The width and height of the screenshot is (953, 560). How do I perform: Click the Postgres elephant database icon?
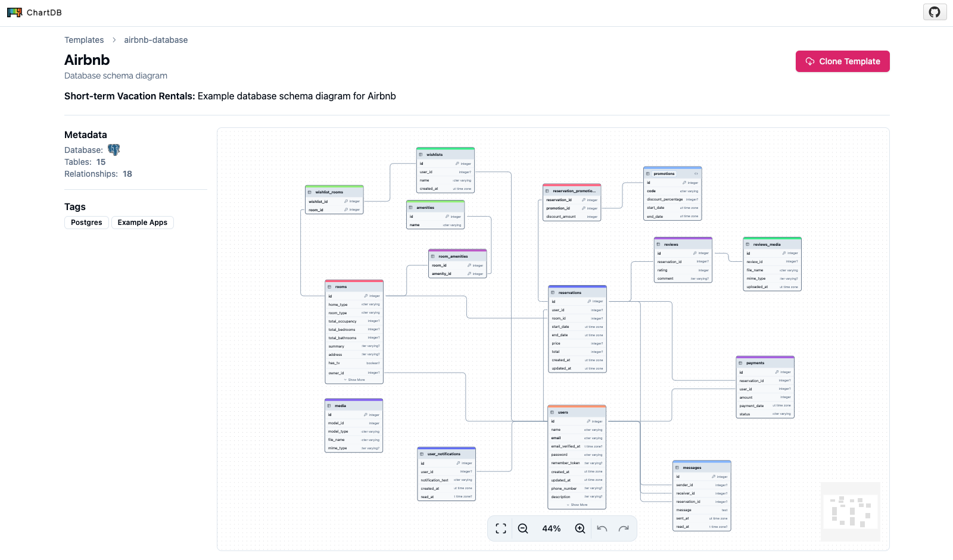coord(114,150)
